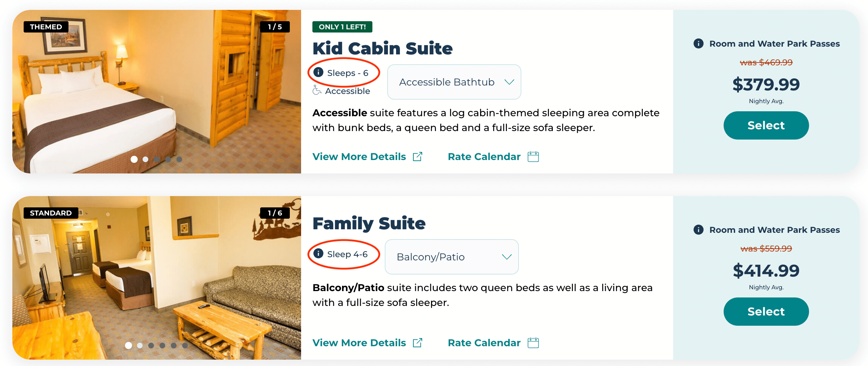Click info icon for Family Suite passes
This screenshot has width=868, height=366.
coord(698,230)
